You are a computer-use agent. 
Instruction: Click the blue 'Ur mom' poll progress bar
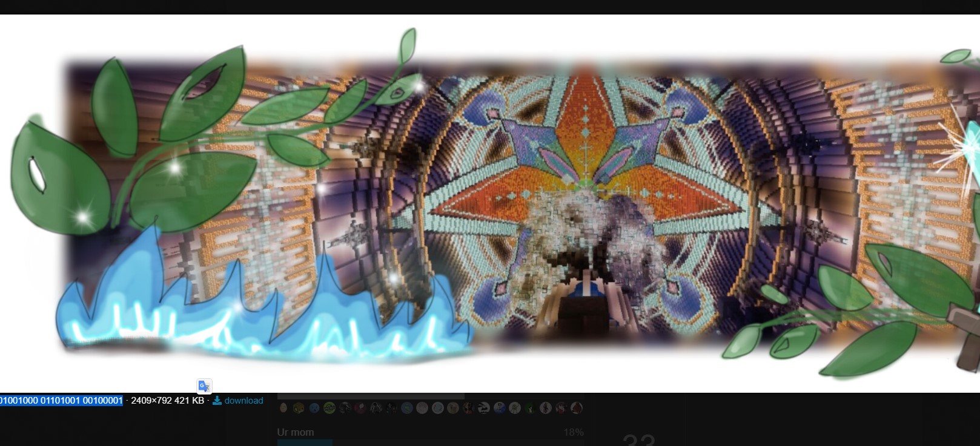(x=305, y=443)
